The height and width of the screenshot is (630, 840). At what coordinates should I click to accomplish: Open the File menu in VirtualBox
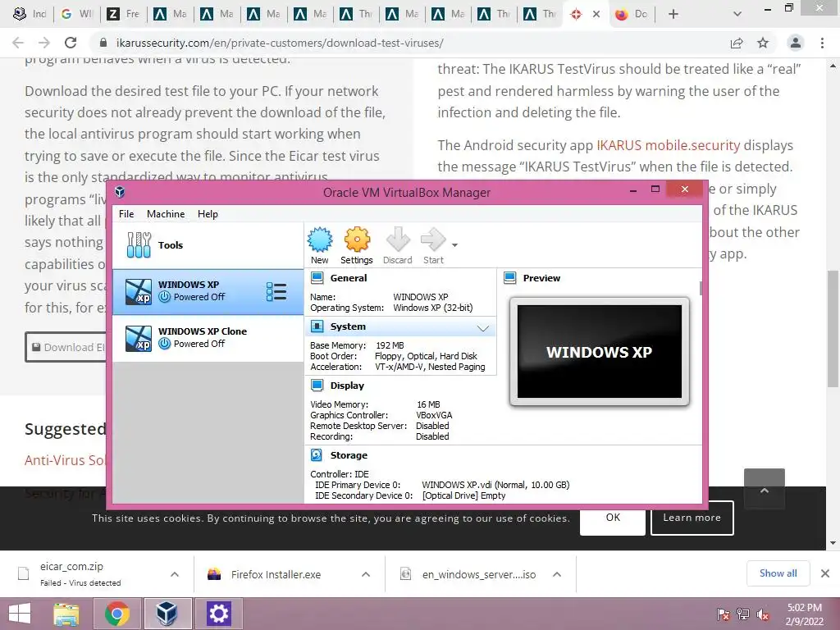tap(126, 214)
